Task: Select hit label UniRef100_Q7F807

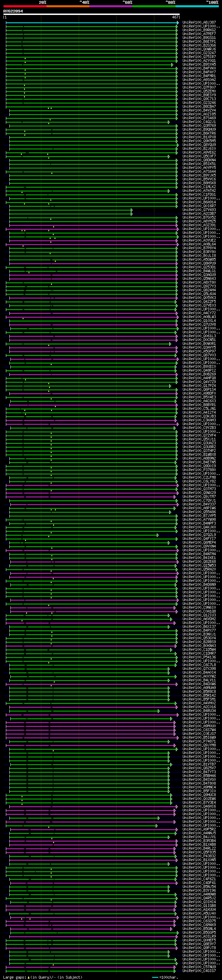Action: [x=199, y=88]
